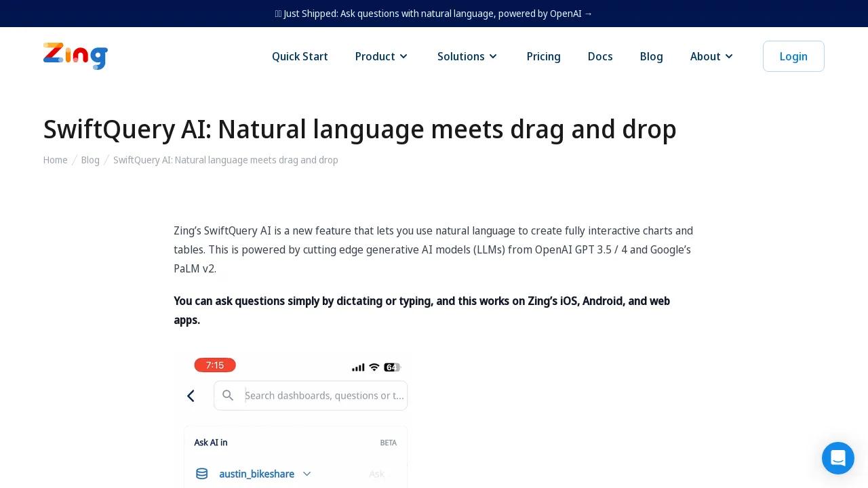The image size is (868, 488).
Task: Open the chat support bubble
Action: pyautogui.click(x=838, y=458)
